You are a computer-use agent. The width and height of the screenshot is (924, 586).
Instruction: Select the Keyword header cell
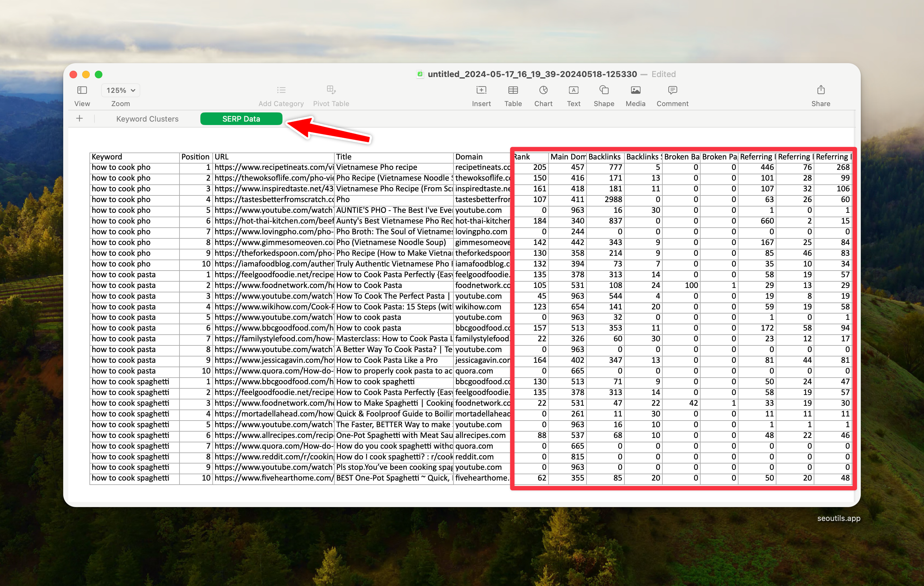click(134, 157)
